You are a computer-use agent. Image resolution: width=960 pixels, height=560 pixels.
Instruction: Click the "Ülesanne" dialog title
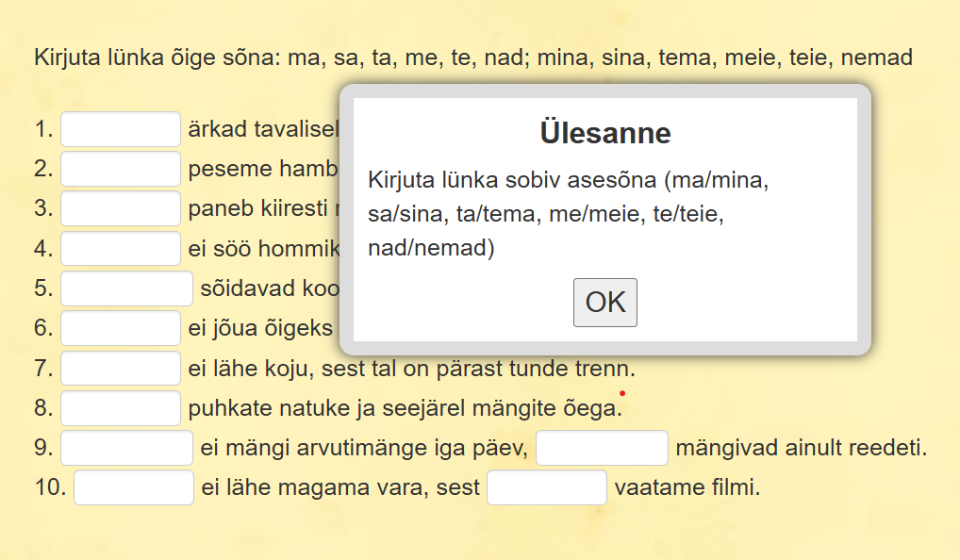(604, 133)
